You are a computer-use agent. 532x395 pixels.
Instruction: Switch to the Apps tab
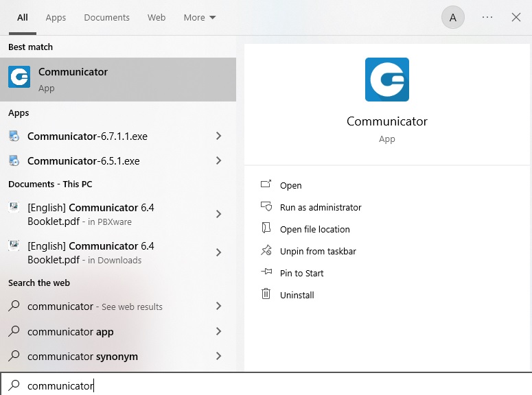pyautogui.click(x=56, y=18)
